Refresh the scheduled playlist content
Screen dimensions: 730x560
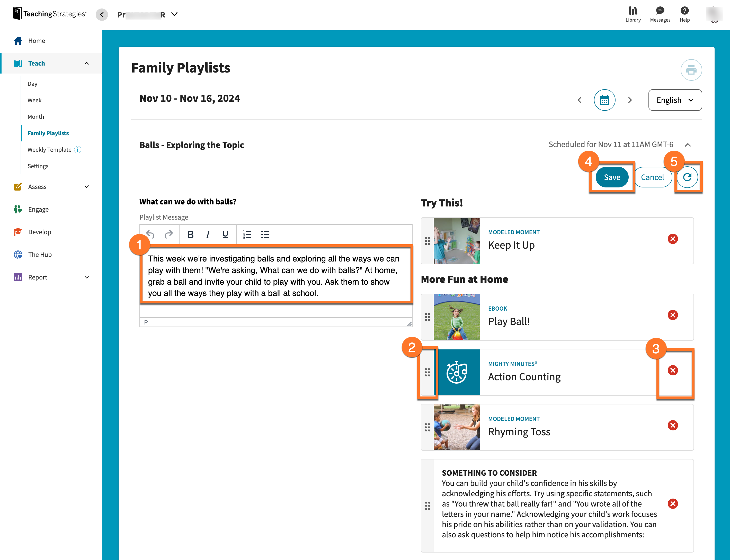pos(688,177)
